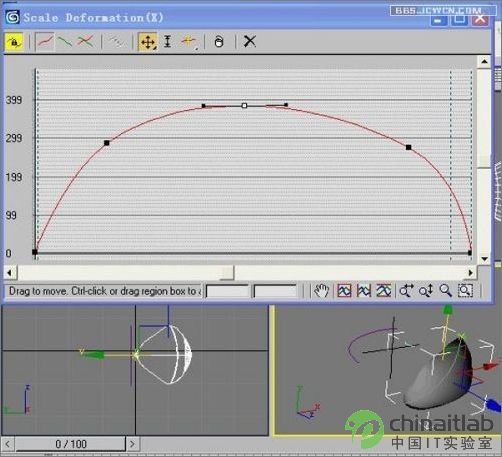502x457 pixels.
Task: Click the 399 axis label
Action: click(14, 100)
